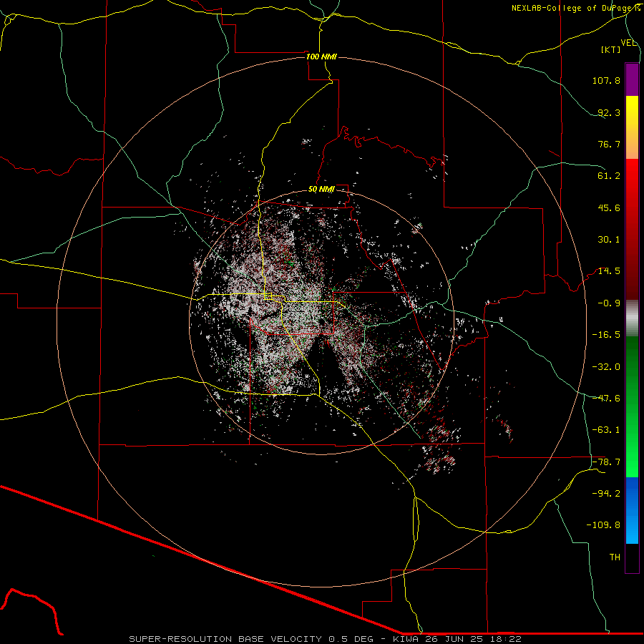Click the light blue segment of the velocity scale
The image size is (644, 644).
click(632, 510)
